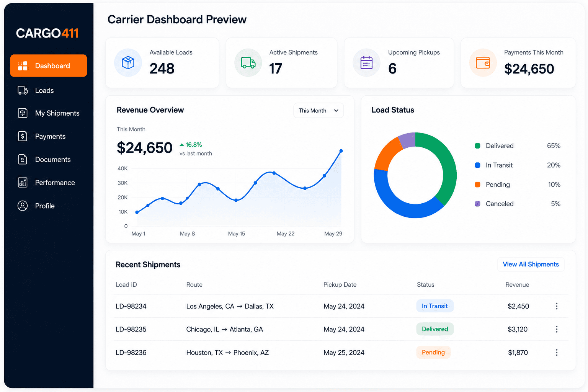Navigate to My Shipments

tap(57, 113)
